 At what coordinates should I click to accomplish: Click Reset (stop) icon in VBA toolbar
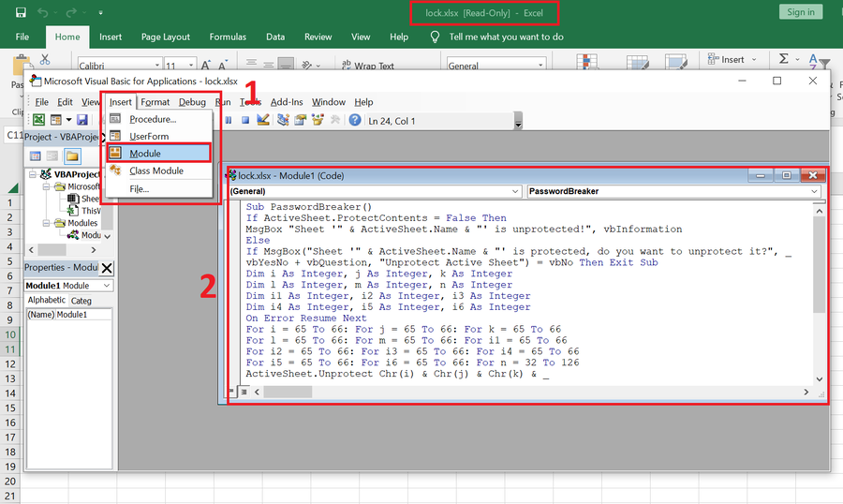click(245, 120)
